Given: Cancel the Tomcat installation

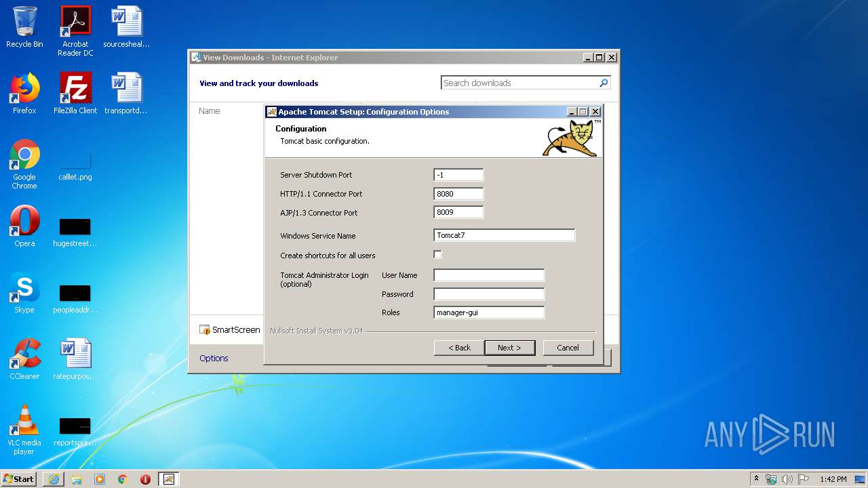Looking at the screenshot, I should [x=568, y=348].
